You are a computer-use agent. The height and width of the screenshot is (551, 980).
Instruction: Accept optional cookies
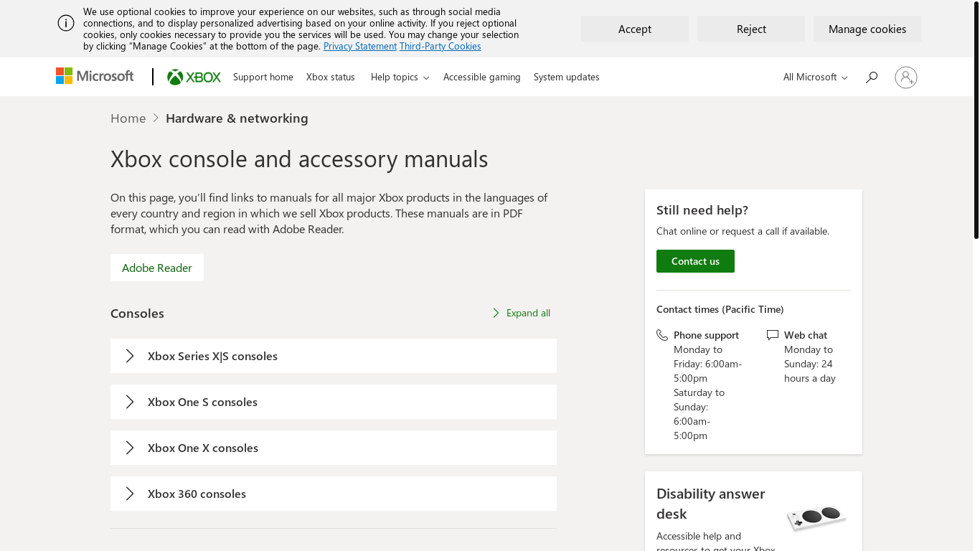pos(634,29)
